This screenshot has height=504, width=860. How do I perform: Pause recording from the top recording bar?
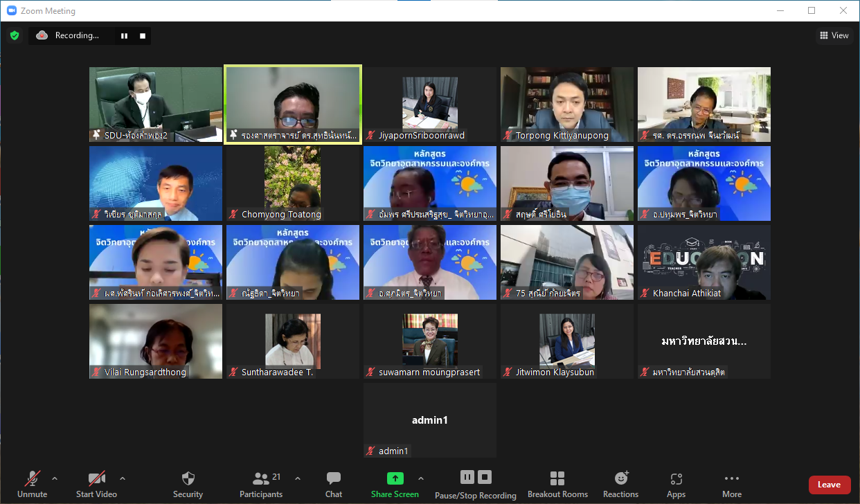(125, 35)
